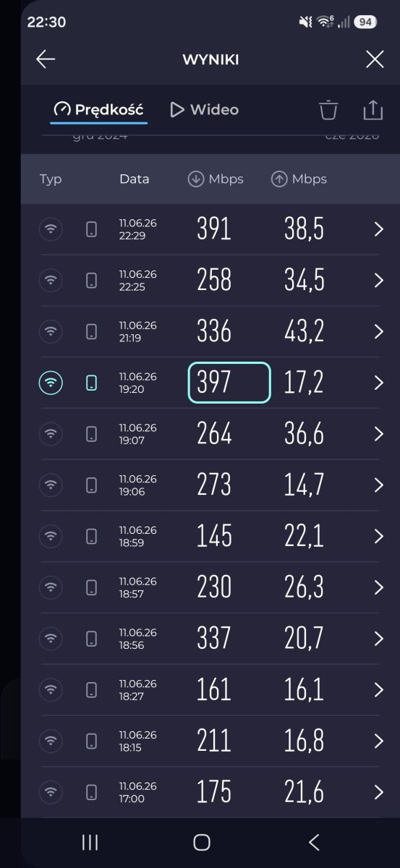Viewport: 400px width, 868px height.
Task: Select the highlighted 397 Mbps download value
Action: 229,383
